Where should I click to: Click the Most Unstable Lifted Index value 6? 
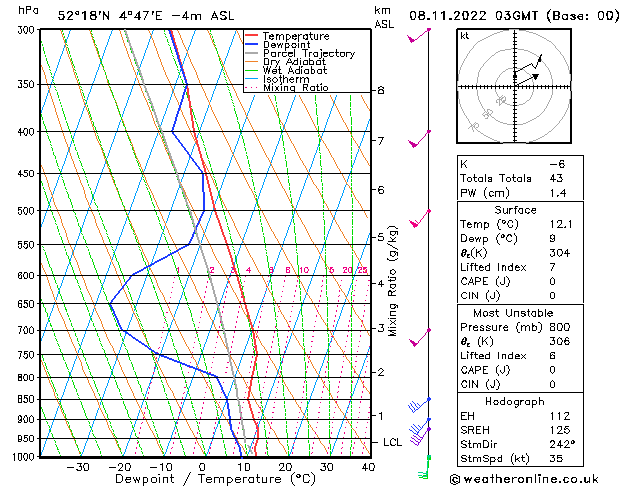point(553,356)
